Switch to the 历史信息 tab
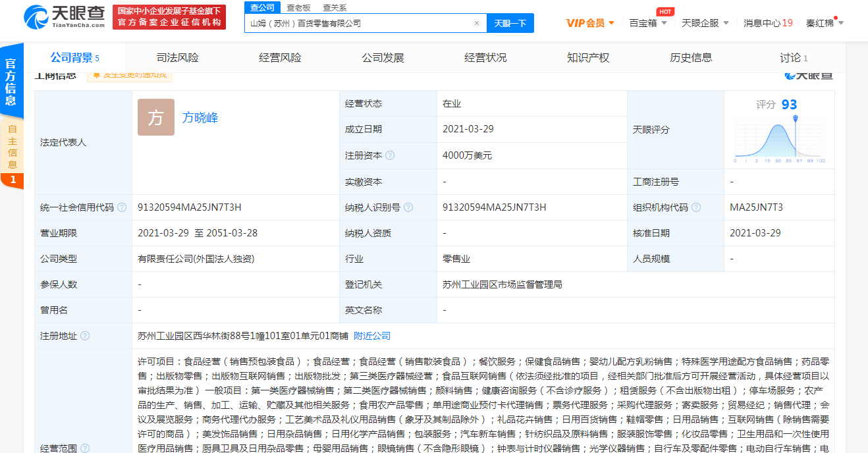This screenshot has height=453, width=868. click(691, 57)
